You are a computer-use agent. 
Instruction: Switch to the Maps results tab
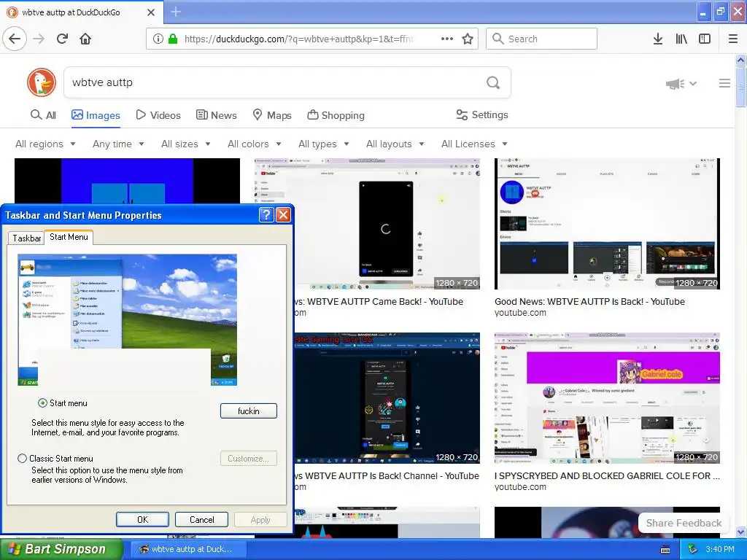coord(272,114)
